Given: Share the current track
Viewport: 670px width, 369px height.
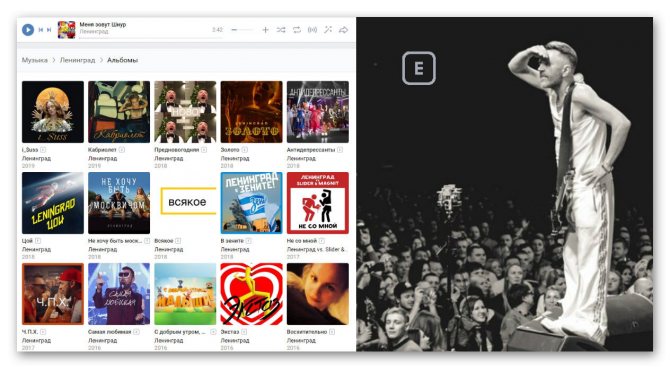Looking at the screenshot, I should pos(344,30).
